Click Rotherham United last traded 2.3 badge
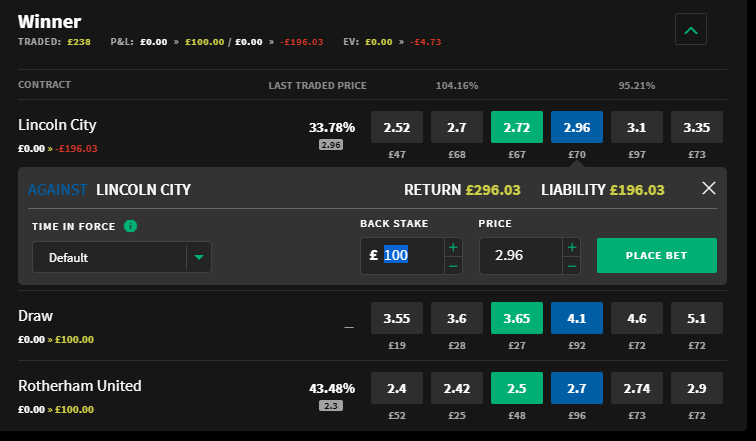This screenshot has width=756, height=441. 331,406
